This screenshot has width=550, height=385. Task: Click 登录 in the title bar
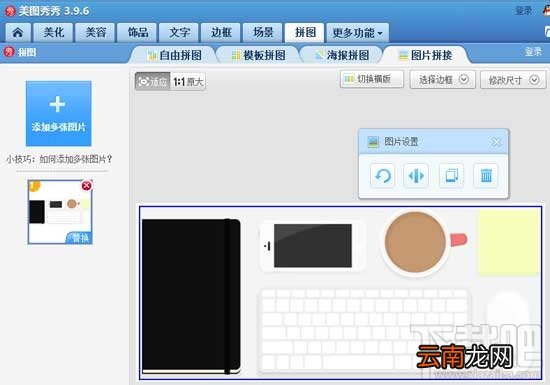[x=523, y=10]
